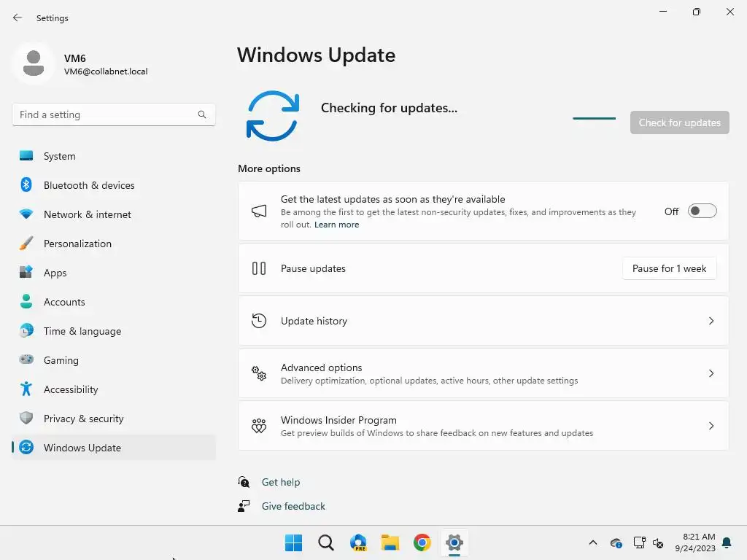Image resolution: width=747 pixels, height=560 pixels.
Task: Click the Apps icon in sidebar
Action: pyautogui.click(x=26, y=272)
